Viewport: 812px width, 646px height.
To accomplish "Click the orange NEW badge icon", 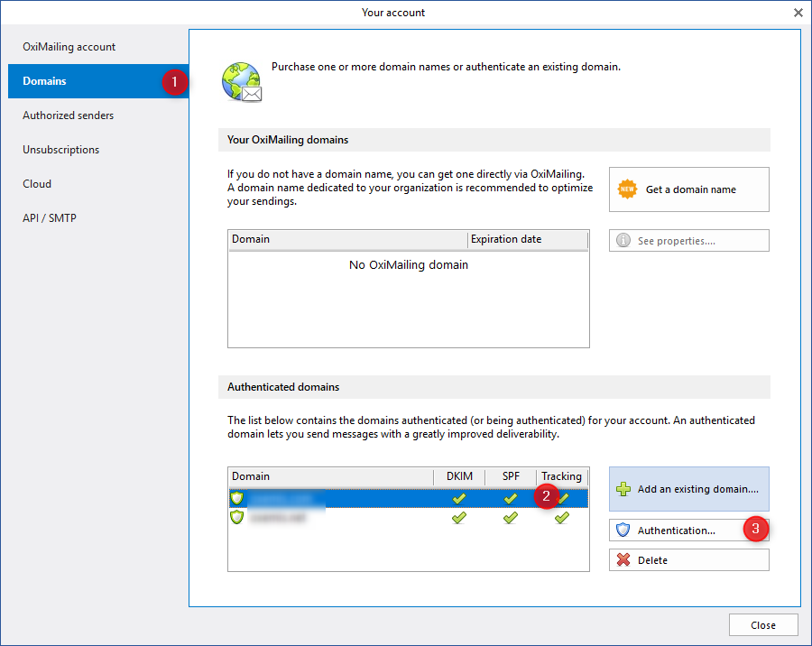I will pyautogui.click(x=627, y=189).
